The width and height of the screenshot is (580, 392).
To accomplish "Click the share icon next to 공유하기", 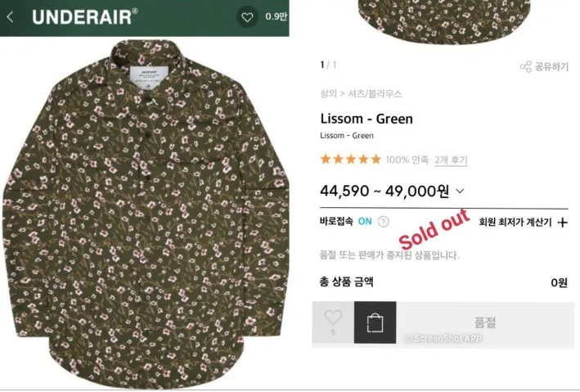I will tap(526, 66).
